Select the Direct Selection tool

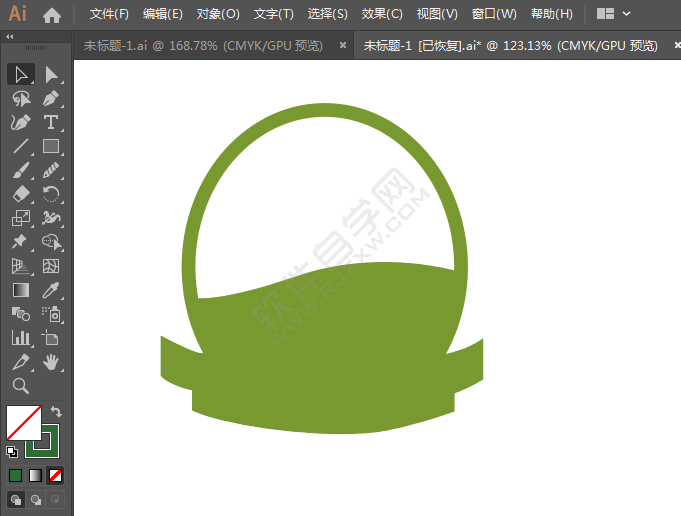[x=51, y=75]
